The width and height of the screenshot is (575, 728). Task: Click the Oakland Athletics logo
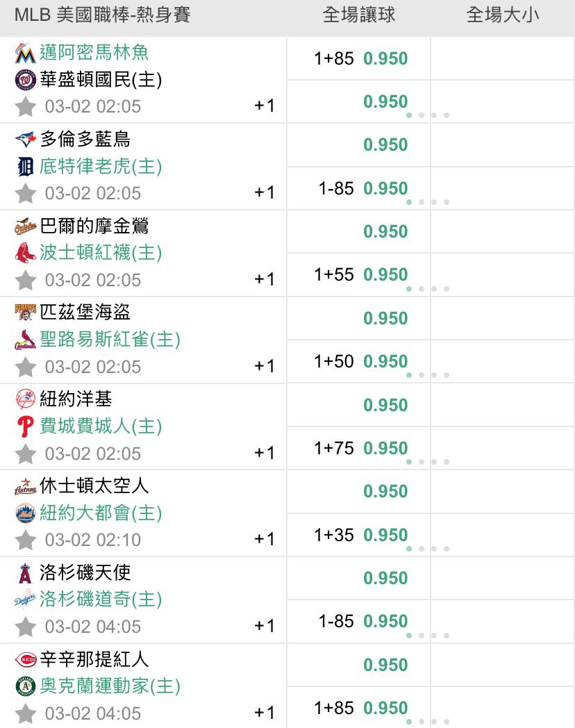25,686
